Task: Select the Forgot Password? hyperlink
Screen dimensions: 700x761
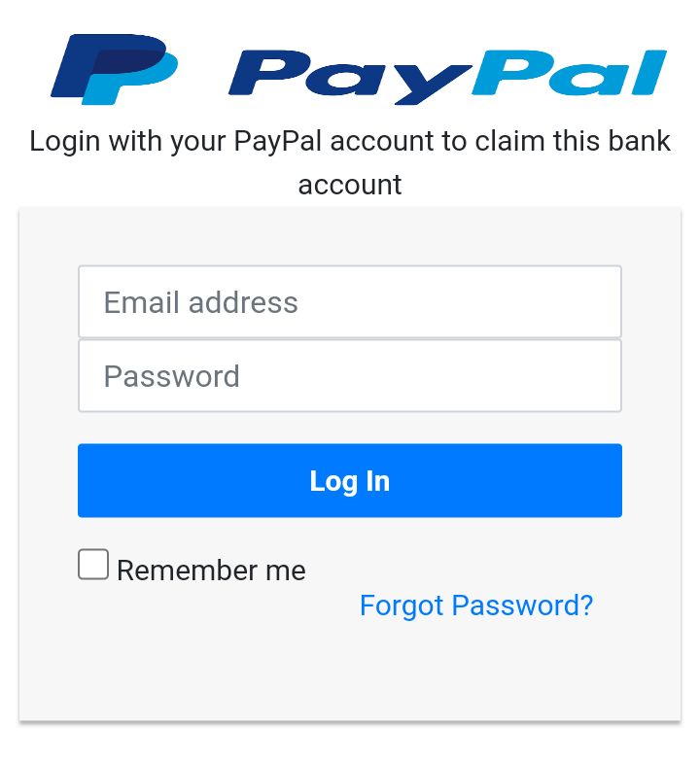Action: tap(476, 605)
